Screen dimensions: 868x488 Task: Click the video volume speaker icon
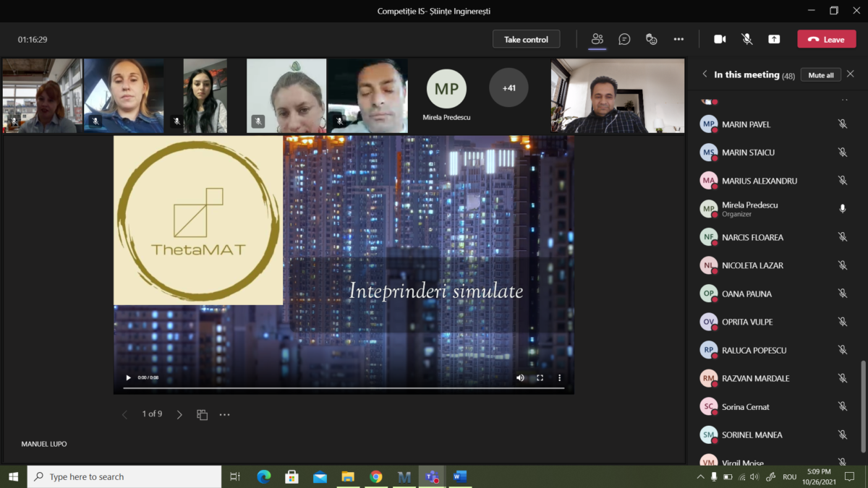[520, 377]
